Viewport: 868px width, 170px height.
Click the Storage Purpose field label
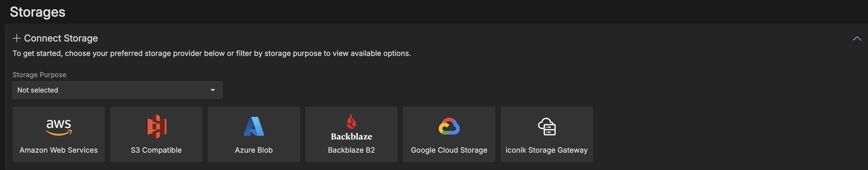[x=39, y=75]
